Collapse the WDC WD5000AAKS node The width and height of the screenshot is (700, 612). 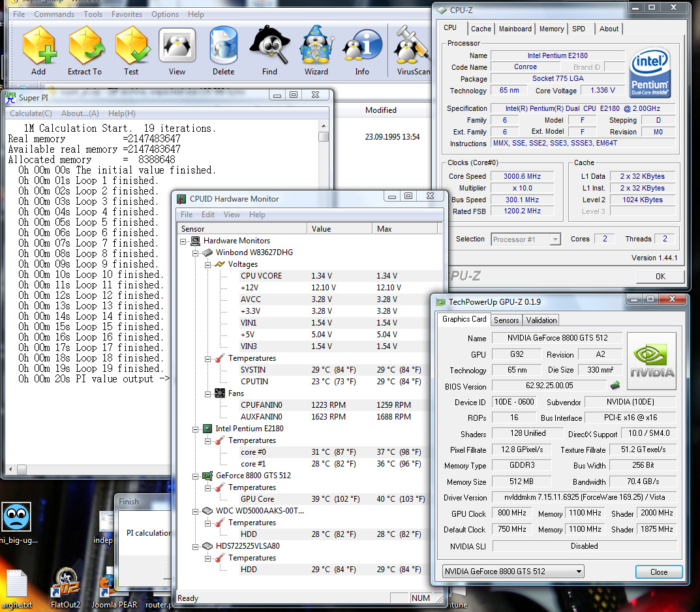click(x=195, y=512)
